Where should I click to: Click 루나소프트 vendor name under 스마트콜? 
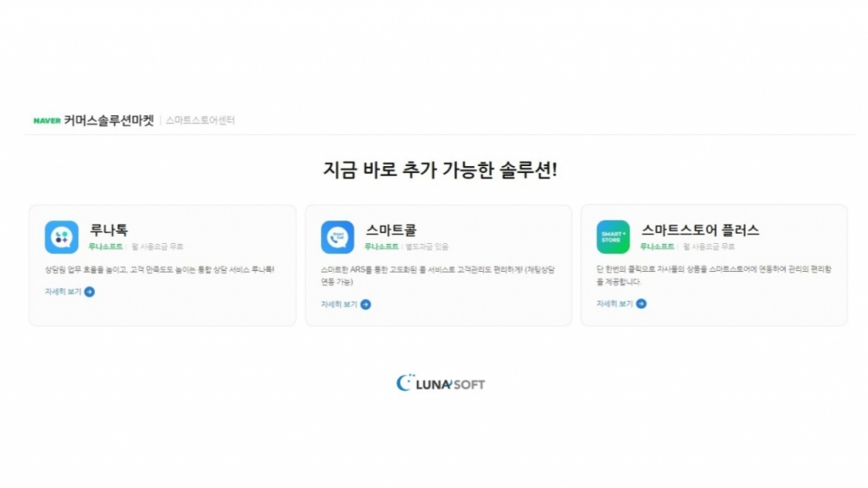pyautogui.click(x=381, y=247)
